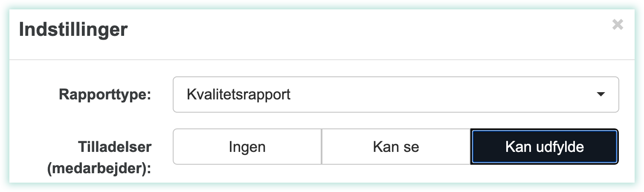Dismiss the settings modal via the gray X icon
This screenshot has height=192, width=644.
pyautogui.click(x=618, y=25)
